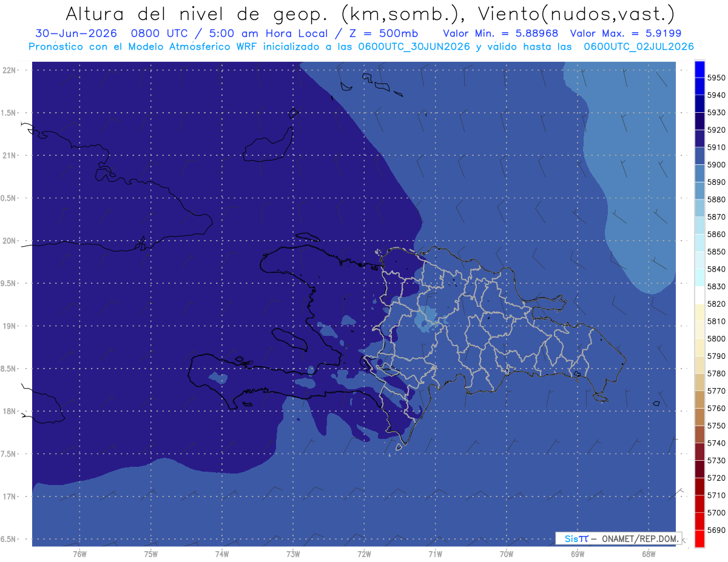Click the '5780' colorbar label
The image size is (728, 562).
pos(716,373)
